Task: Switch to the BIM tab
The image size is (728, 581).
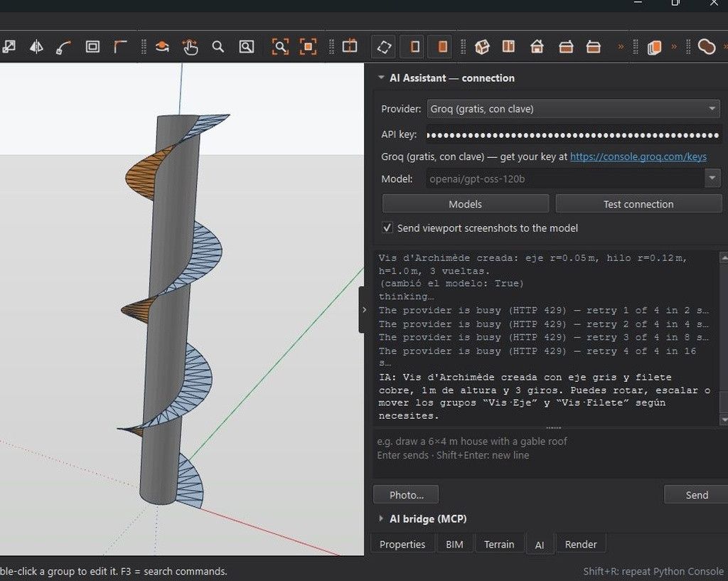Action: 454,544
